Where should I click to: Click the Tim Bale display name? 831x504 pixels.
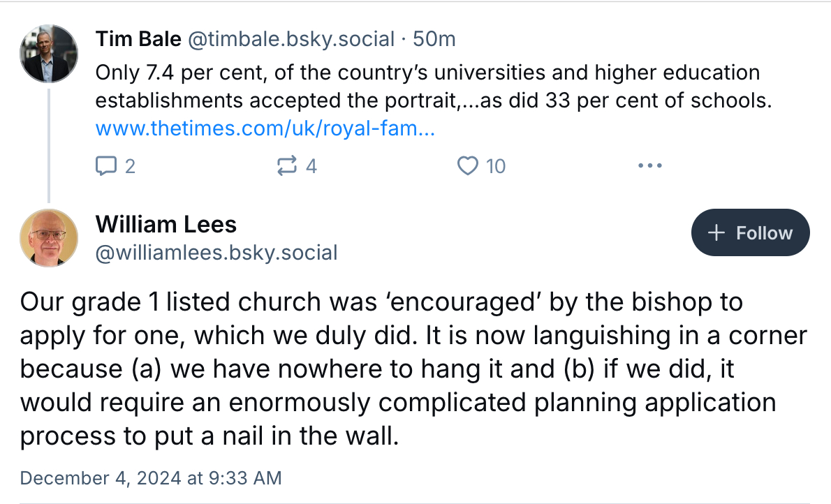(x=137, y=39)
